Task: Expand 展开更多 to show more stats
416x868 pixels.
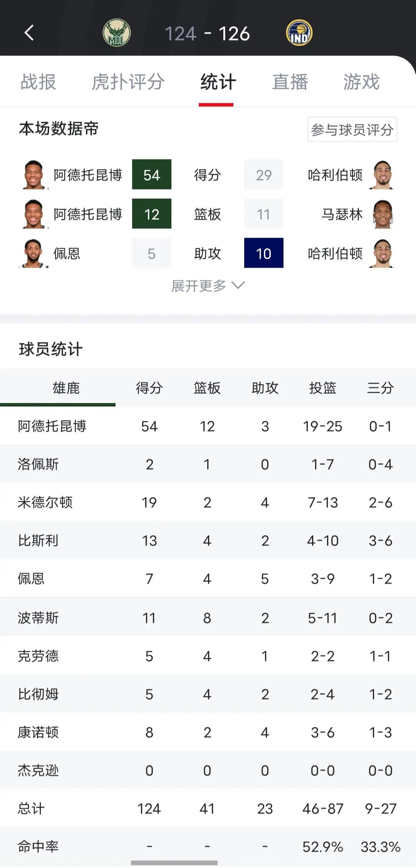Action: click(x=208, y=285)
